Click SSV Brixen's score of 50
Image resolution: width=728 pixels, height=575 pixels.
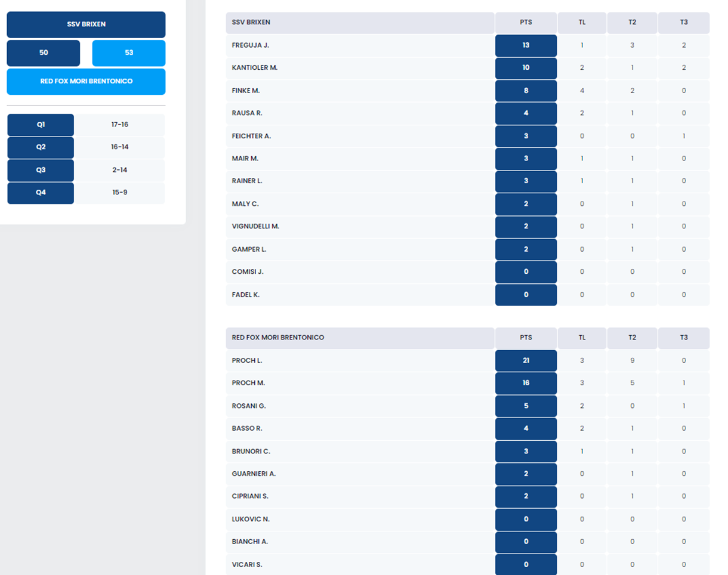click(x=44, y=53)
